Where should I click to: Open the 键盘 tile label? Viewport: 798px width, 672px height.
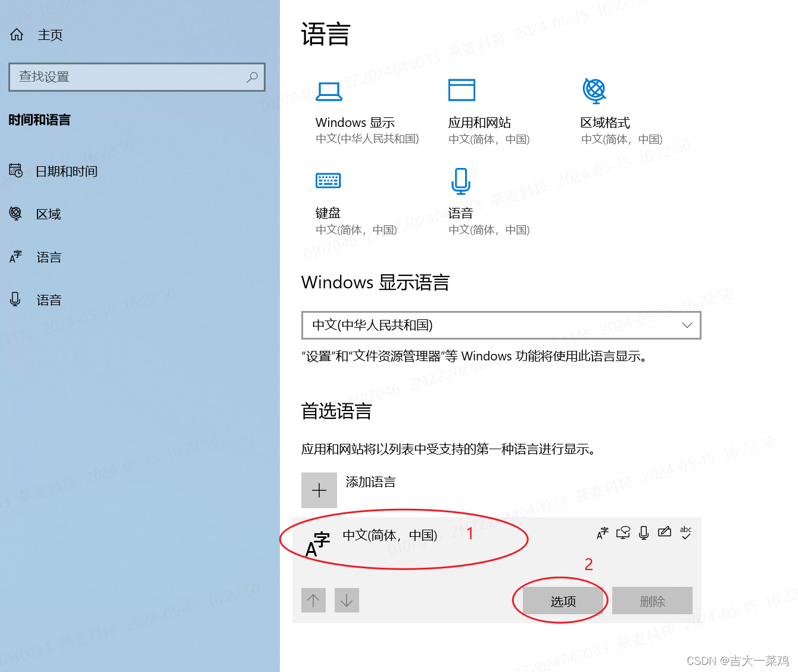click(x=328, y=213)
